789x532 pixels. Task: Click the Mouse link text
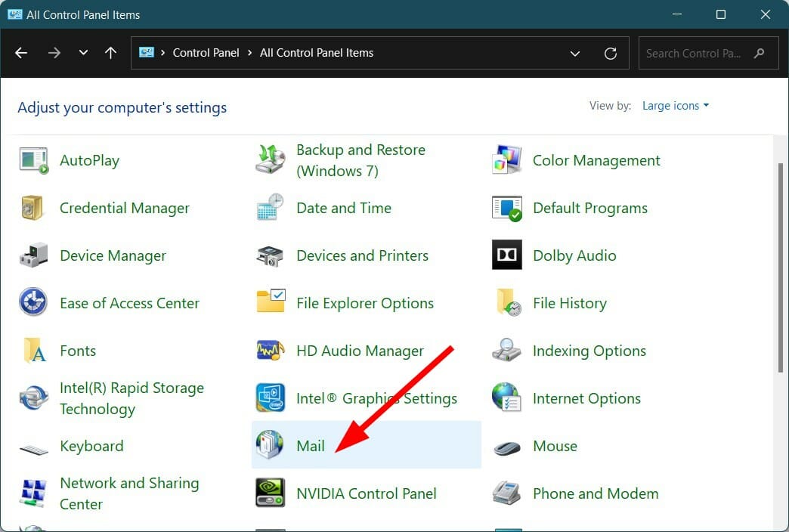coord(555,446)
